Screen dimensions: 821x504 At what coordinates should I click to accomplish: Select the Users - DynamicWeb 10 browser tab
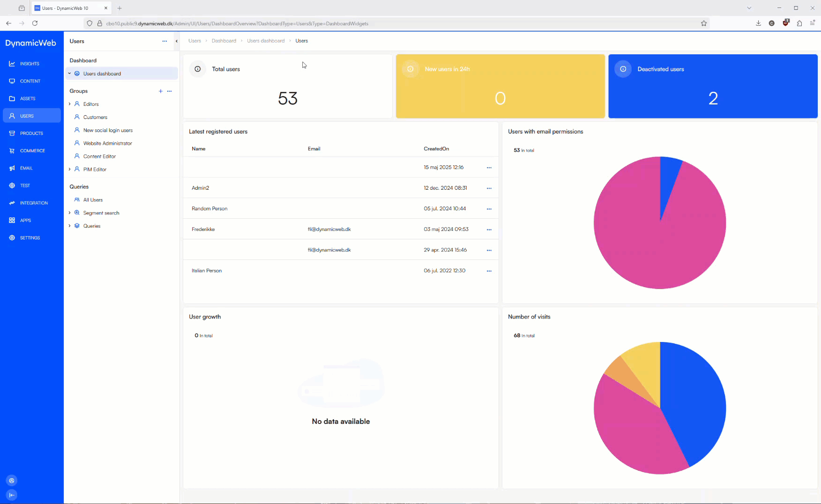pos(66,8)
